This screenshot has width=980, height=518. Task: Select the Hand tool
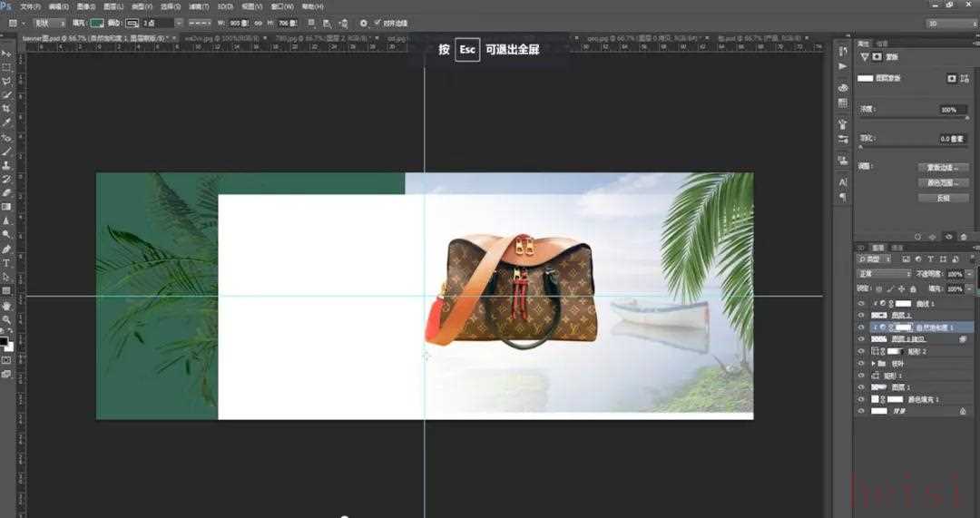(x=6, y=306)
